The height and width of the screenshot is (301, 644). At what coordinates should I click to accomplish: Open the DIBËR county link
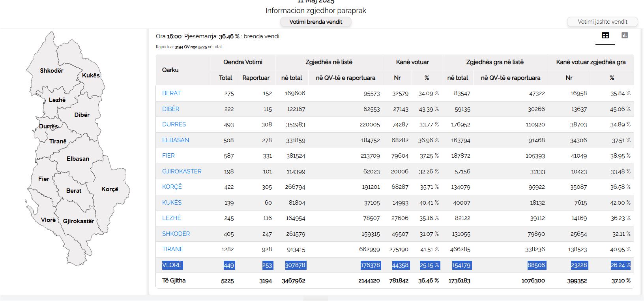tap(170, 109)
